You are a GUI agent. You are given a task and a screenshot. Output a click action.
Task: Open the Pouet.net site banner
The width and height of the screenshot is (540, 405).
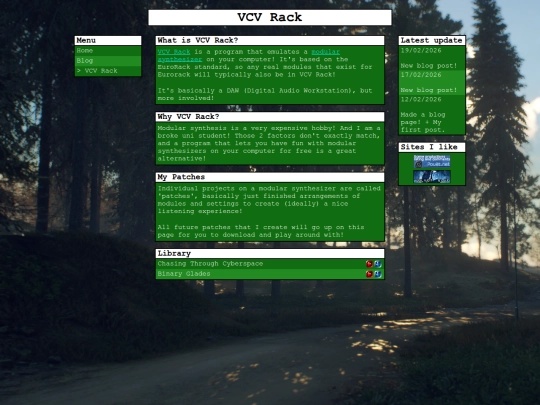coord(432,161)
